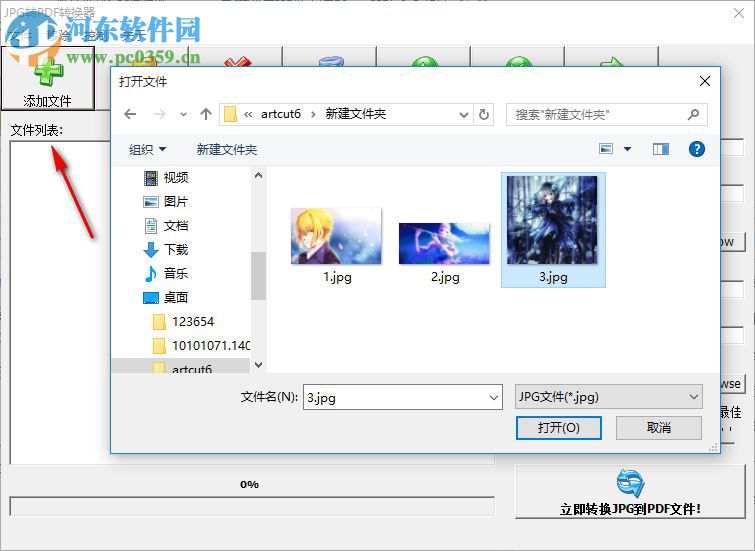The image size is (755, 551).
Task: Open the 123654 folder in tree
Action: click(x=181, y=322)
